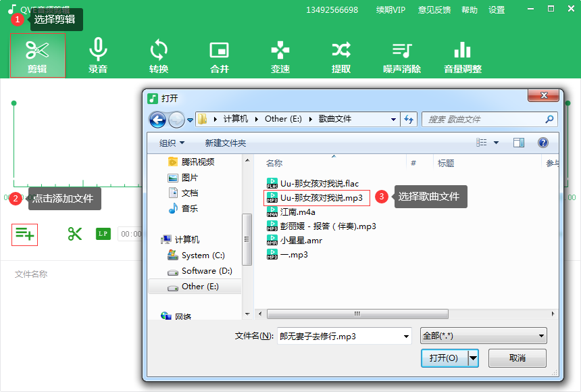
Task: Open 意见反馈 feedback menu
Action: pyautogui.click(x=434, y=10)
